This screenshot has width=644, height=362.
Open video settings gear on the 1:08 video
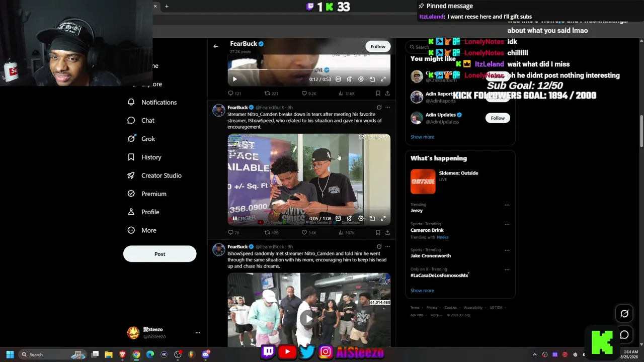click(x=361, y=219)
